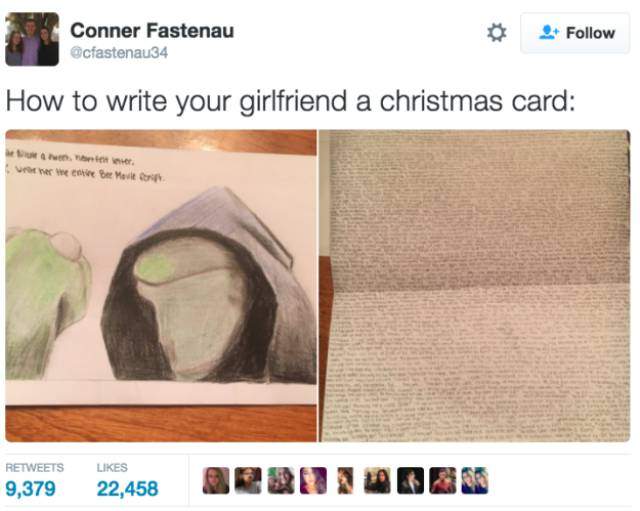This screenshot has width=640, height=511.
Task: Click the sixth liker avatar
Action: pyautogui.click(x=378, y=480)
